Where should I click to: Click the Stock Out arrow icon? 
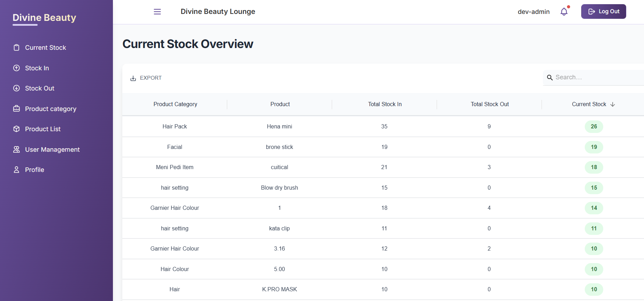click(x=16, y=88)
